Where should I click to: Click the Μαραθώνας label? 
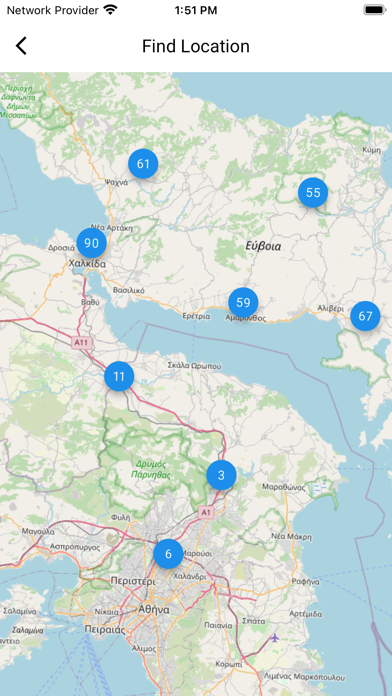(x=284, y=487)
